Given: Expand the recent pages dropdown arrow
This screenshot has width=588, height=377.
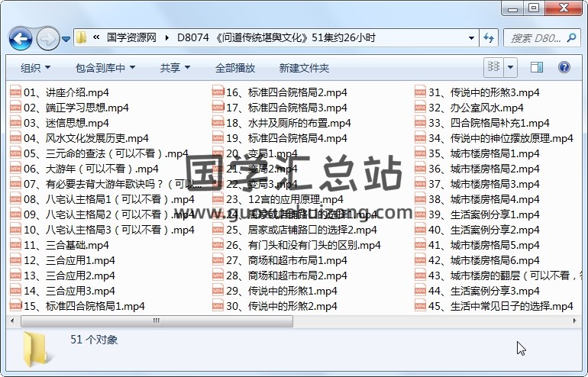Looking at the screenshot, I should tap(66, 38).
